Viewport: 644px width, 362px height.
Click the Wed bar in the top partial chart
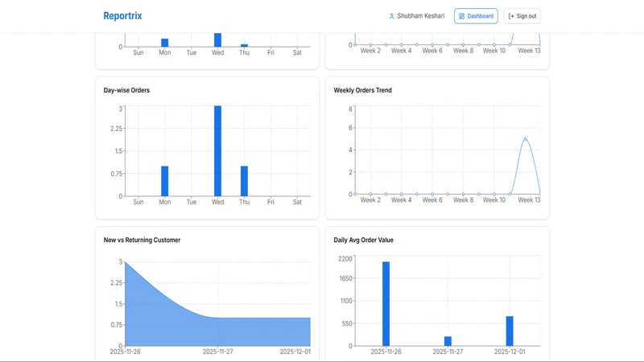(217, 39)
